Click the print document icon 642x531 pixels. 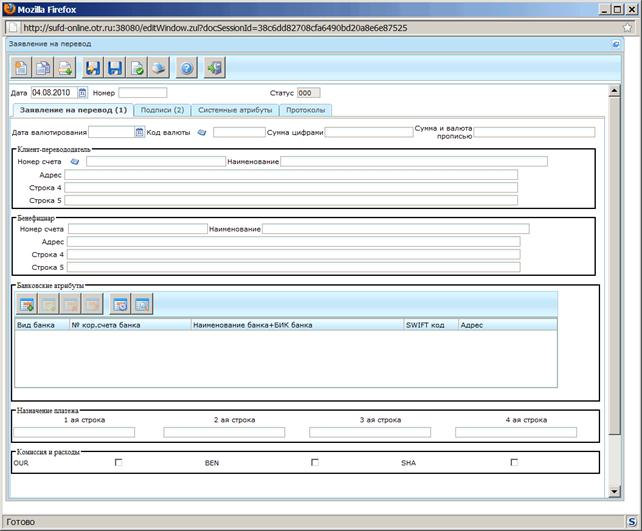[158, 68]
